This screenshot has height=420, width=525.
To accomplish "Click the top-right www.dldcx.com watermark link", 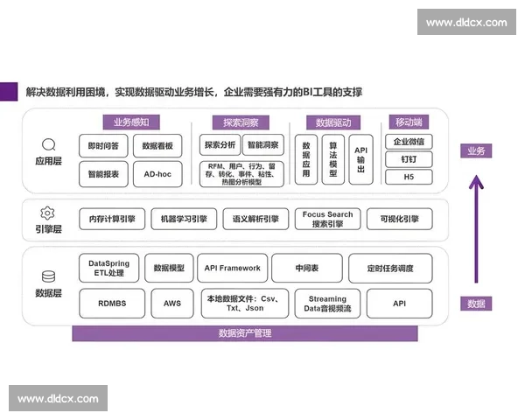I will point(465,23).
